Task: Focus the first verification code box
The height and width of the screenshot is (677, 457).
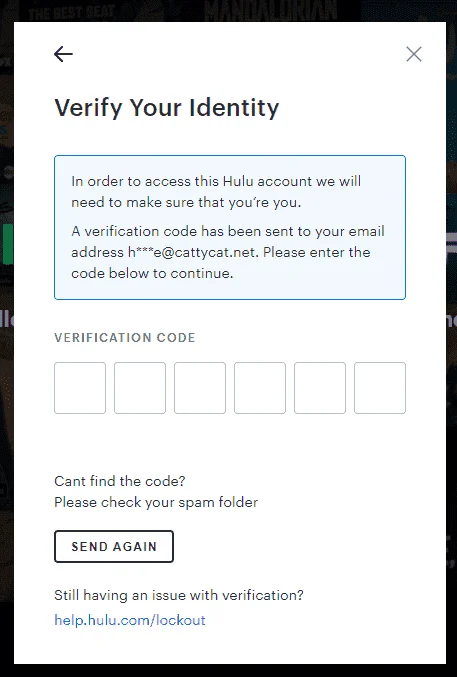Action: click(80, 388)
